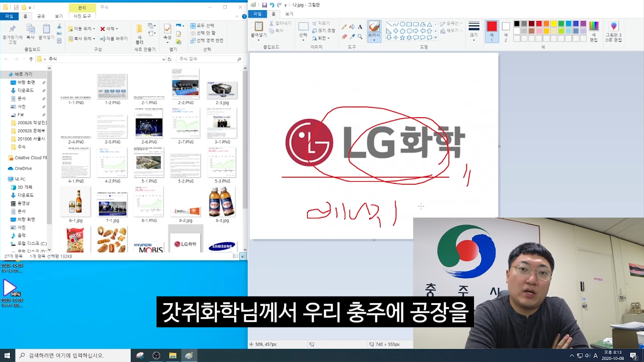The width and height of the screenshot is (644, 362).
Task: Open 이동 위치 move-to dropdown
Action: 82,28
